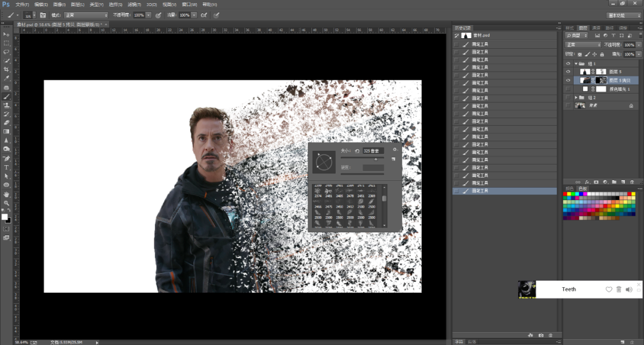The height and width of the screenshot is (345, 644).
Task: Select the Hand tool
Action: [x=6, y=194]
